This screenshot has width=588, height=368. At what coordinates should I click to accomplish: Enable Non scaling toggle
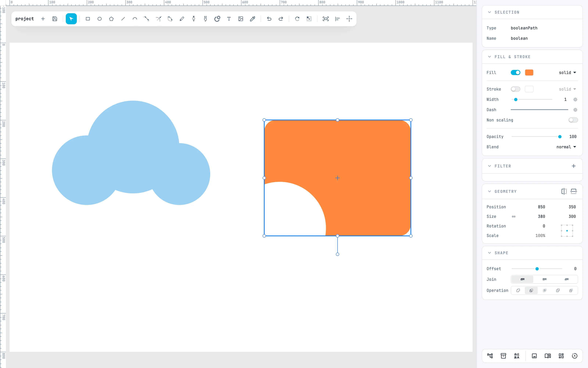[x=573, y=120]
